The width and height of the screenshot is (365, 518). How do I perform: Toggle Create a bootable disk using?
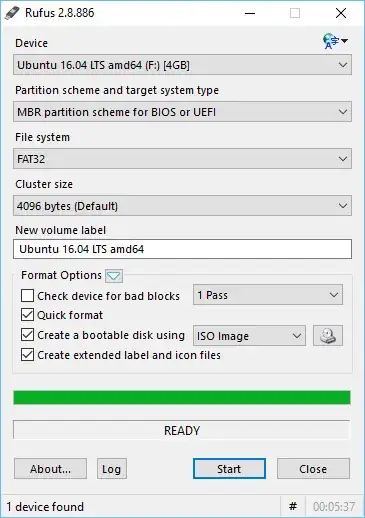pos(27,335)
